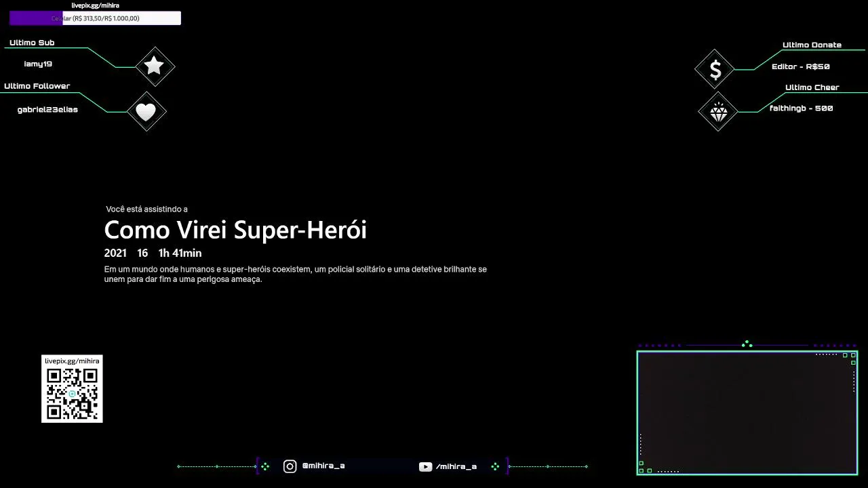Click the dollar sign donate icon

[715, 69]
